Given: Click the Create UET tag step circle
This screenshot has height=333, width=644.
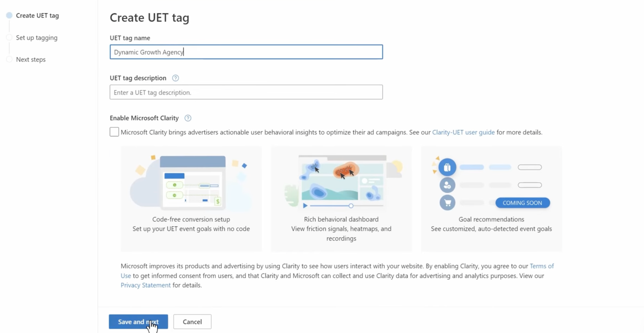Looking at the screenshot, I should tap(9, 15).
